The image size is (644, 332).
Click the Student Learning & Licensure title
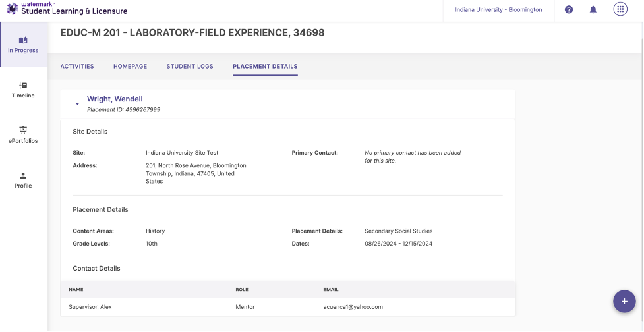(x=74, y=11)
